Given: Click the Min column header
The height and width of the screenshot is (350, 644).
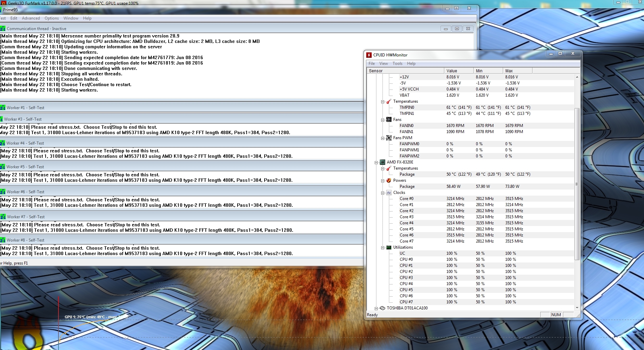Looking at the screenshot, I should (x=488, y=71).
